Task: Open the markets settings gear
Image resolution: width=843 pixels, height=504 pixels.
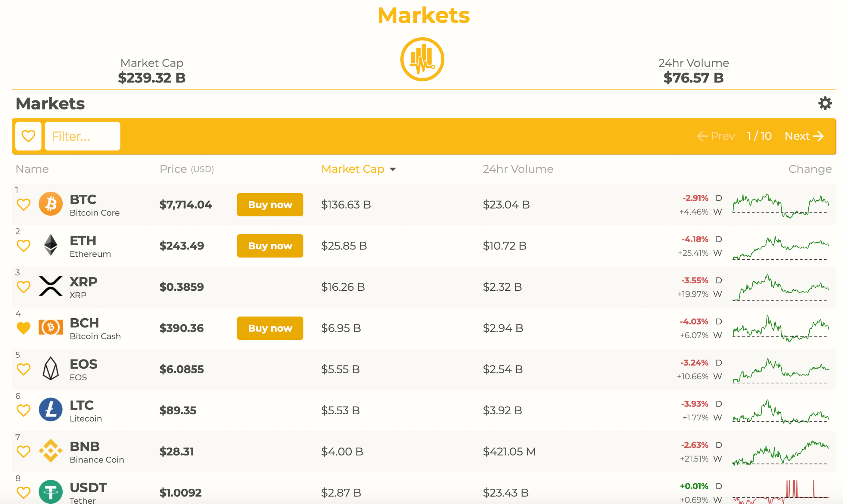Action: point(825,103)
